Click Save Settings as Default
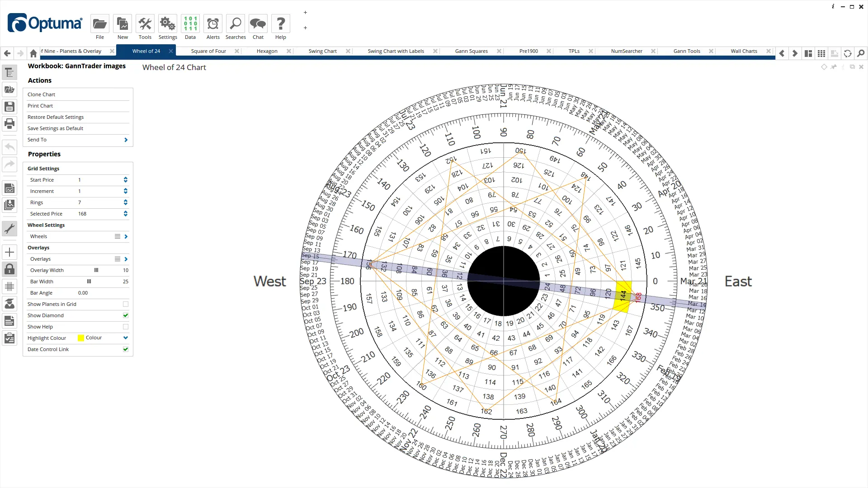This screenshot has height=488, width=868. point(78,128)
